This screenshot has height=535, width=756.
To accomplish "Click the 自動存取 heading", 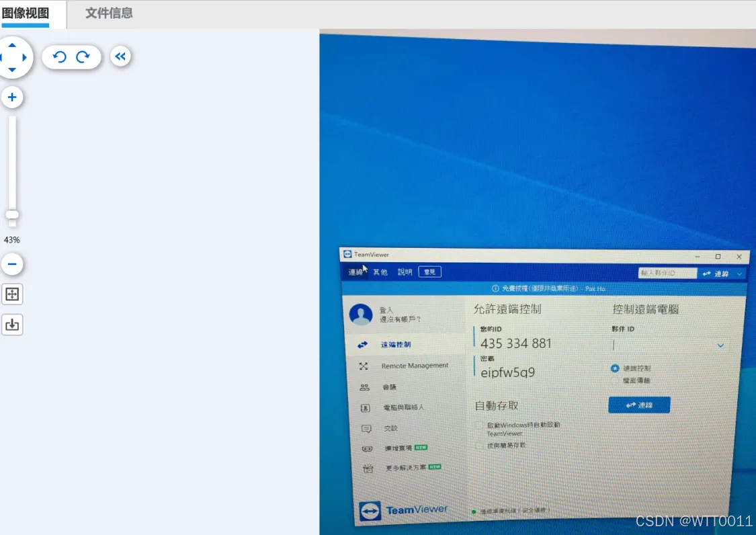I will (497, 406).
